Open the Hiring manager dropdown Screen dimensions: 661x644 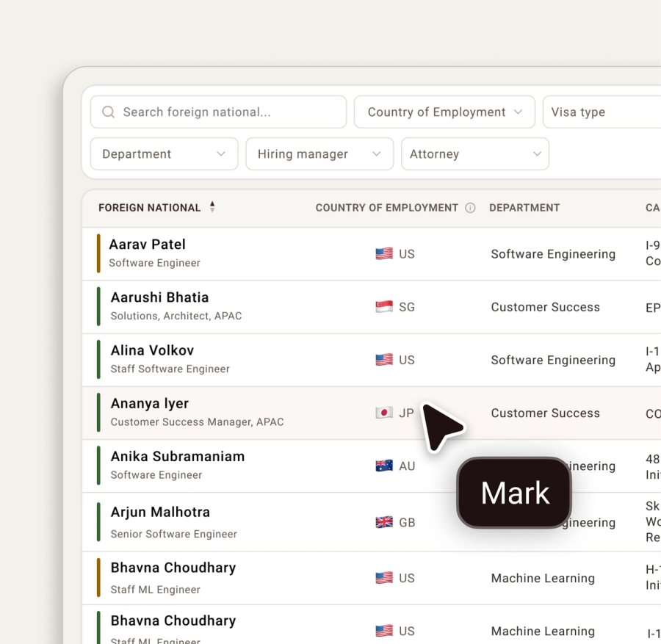[319, 153]
